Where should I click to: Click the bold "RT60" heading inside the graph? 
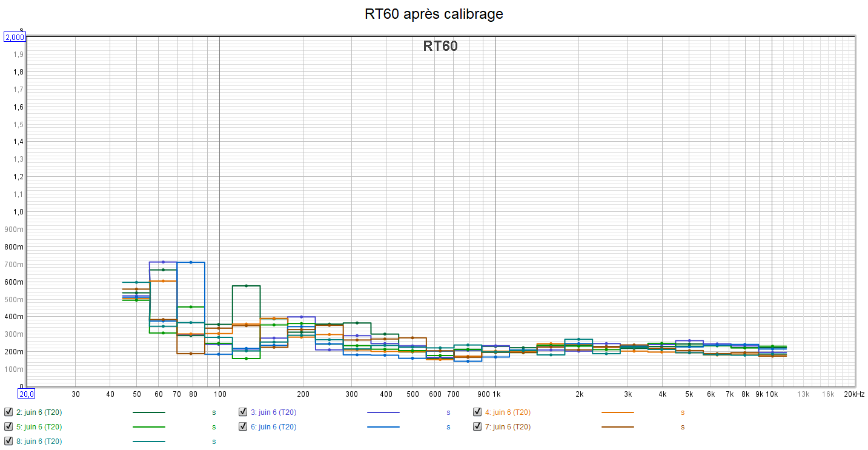coord(440,46)
